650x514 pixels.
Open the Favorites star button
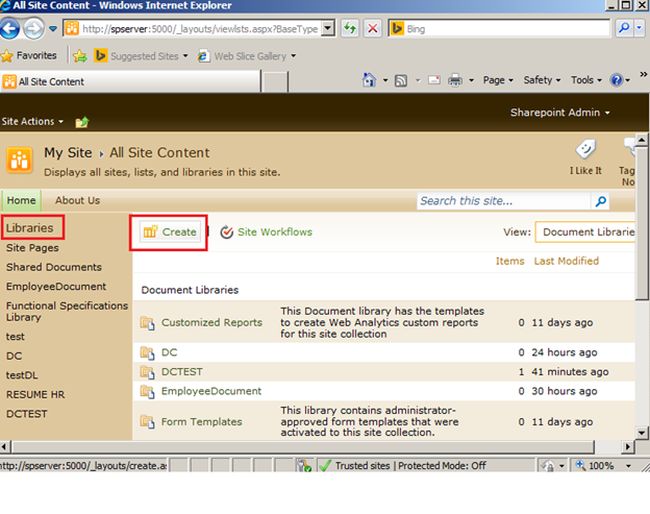click(29, 55)
